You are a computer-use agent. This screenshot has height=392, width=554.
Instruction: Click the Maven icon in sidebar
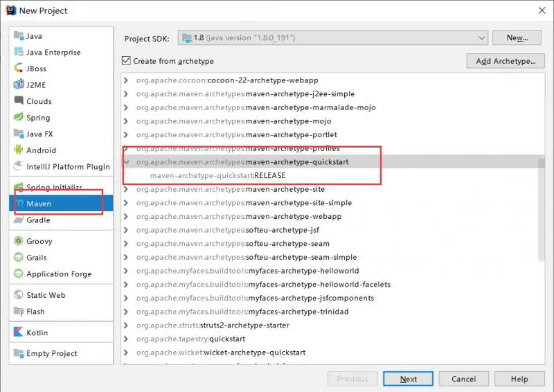pyautogui.click(x=20, y=203)
